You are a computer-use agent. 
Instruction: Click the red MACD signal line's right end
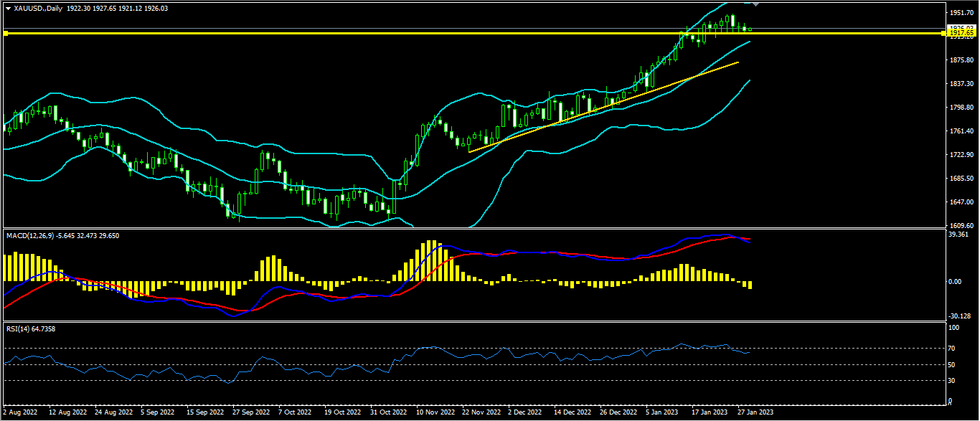749,239
